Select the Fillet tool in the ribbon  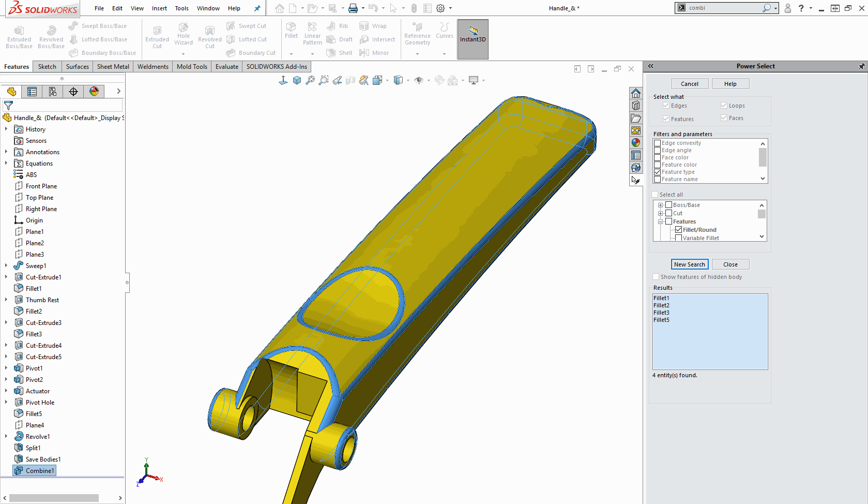[291, 30]
